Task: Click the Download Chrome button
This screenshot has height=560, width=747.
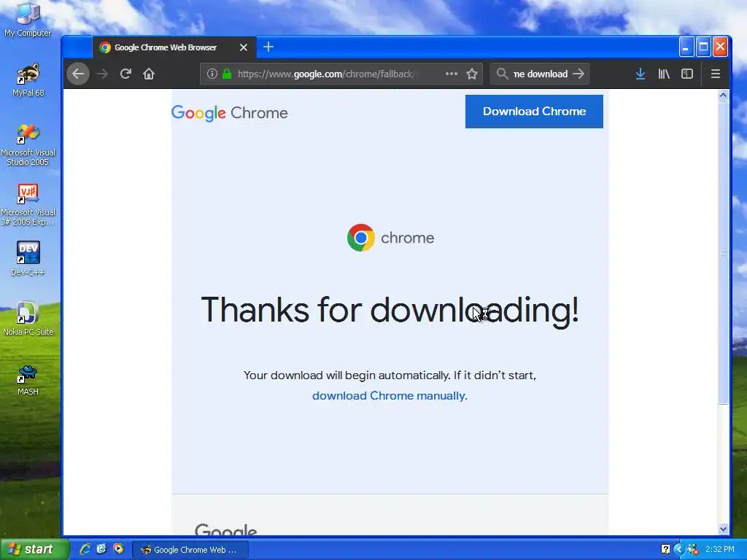Action: pyautogui.click(x=534, y=112)
